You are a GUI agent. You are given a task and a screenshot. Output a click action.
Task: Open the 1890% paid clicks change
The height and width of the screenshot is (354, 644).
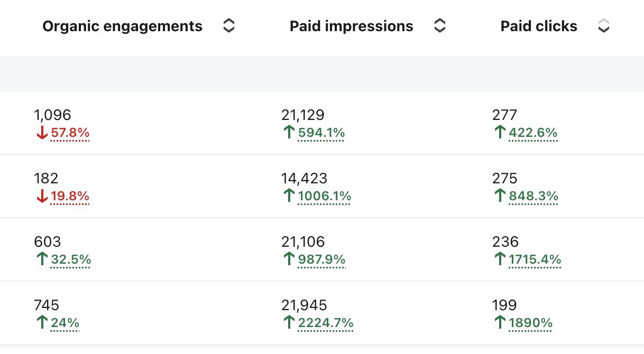[x=531, y=323]
